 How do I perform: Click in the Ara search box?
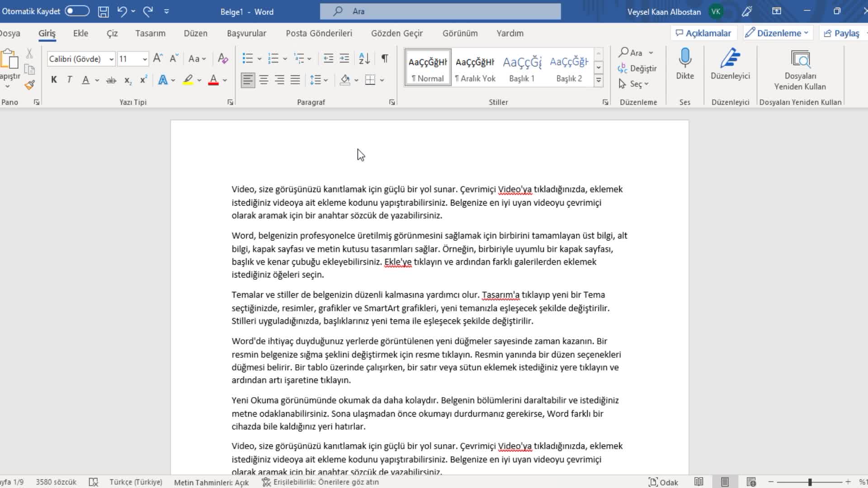click(440, 11)
